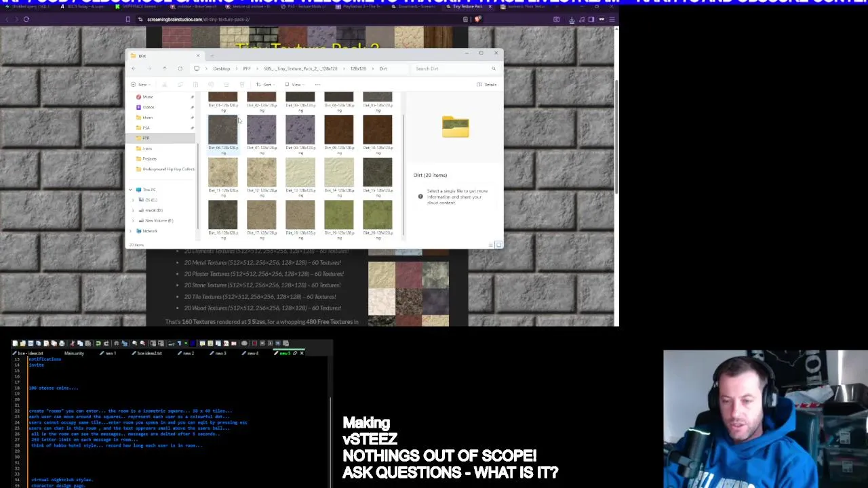The width and height of the screenshot is (868, 488).
Task: Click the Search Dirt input field
Action: coord(455,68)
